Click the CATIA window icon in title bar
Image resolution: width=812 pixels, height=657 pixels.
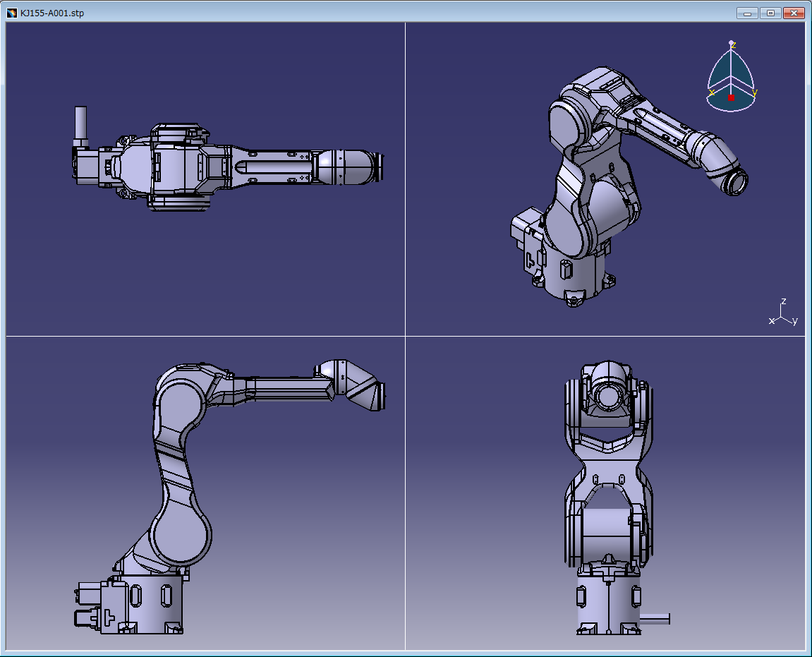click(x=11, y=13)
